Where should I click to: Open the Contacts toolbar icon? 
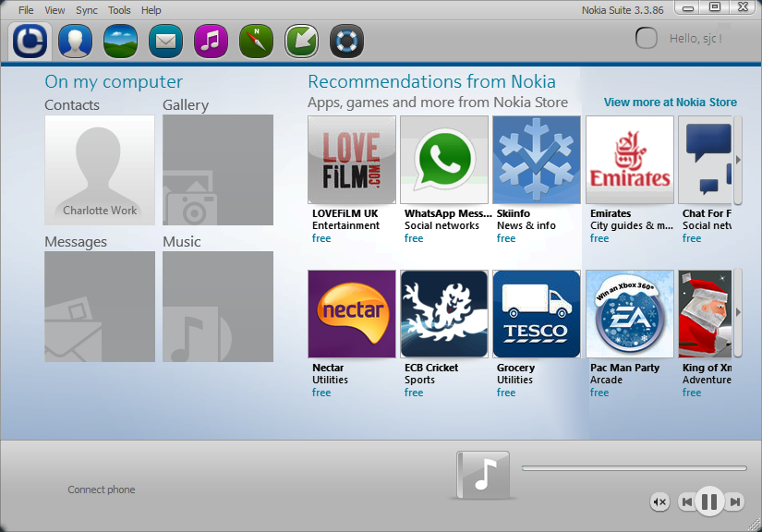click(75, 42)
